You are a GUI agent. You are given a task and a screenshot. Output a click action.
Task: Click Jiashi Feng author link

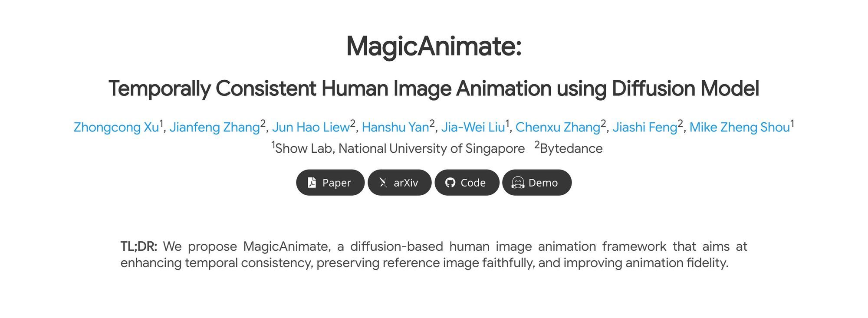644,127
